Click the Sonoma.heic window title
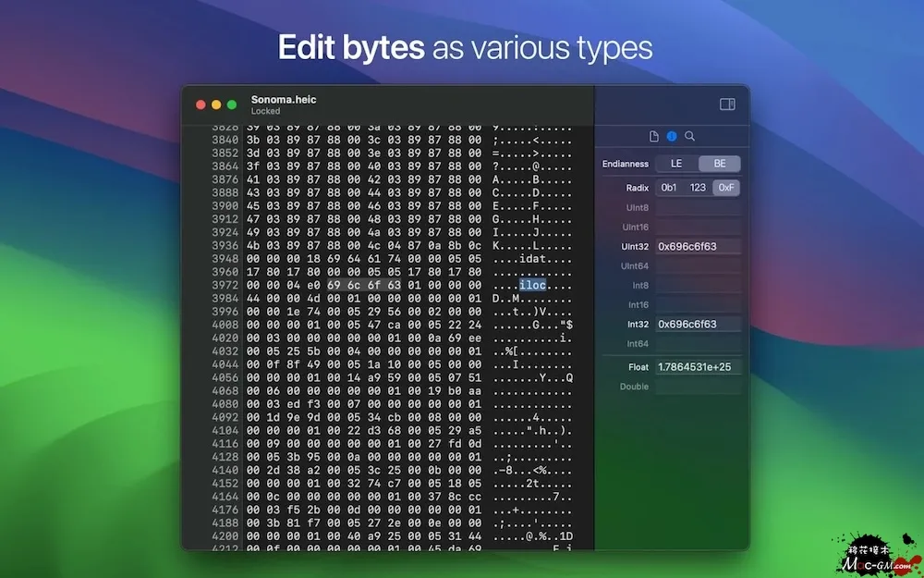This screenshot has width=924, height=578. 284,100
